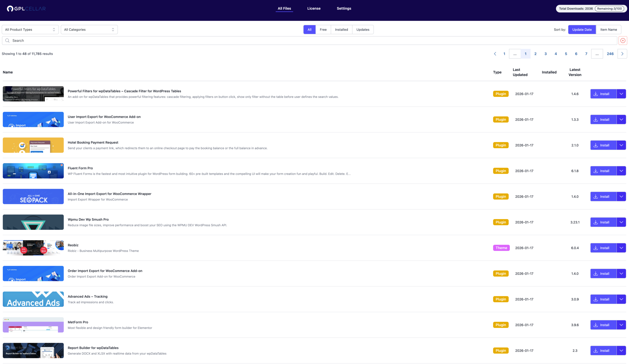Screen dimensions: 629x364
Task: Install Wpmu Dev Wp Smush Pro
Action: (x=603, y=222)
